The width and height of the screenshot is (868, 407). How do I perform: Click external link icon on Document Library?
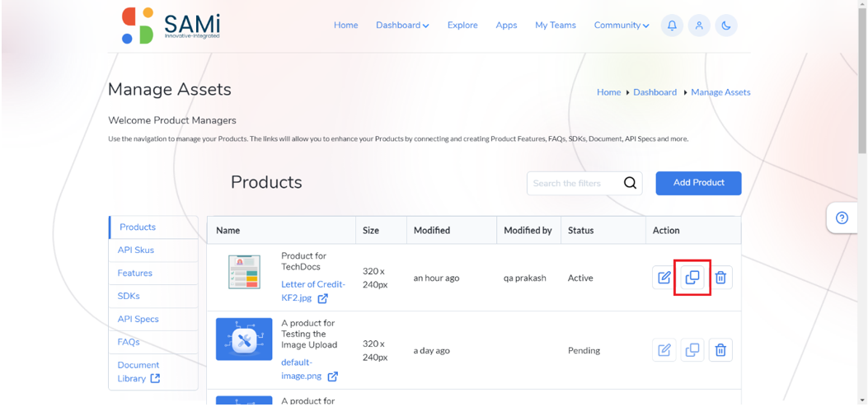156,379
